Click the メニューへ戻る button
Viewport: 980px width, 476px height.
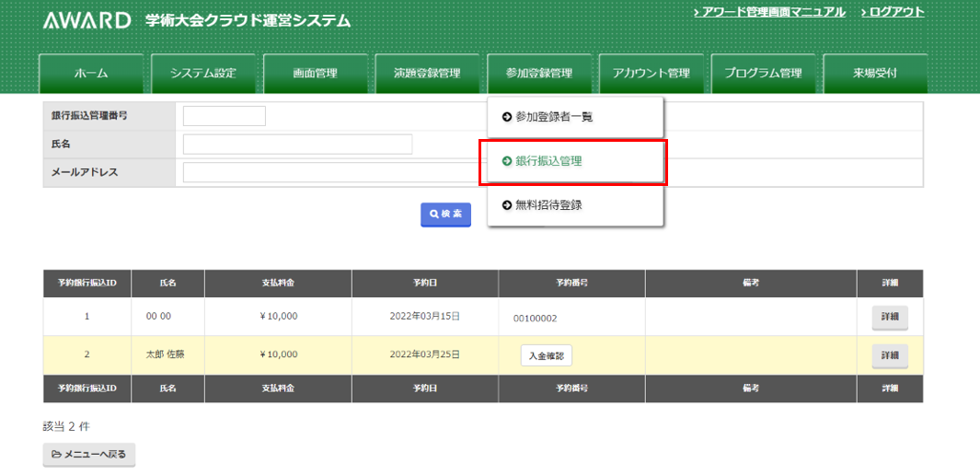[x=89, y=455]
